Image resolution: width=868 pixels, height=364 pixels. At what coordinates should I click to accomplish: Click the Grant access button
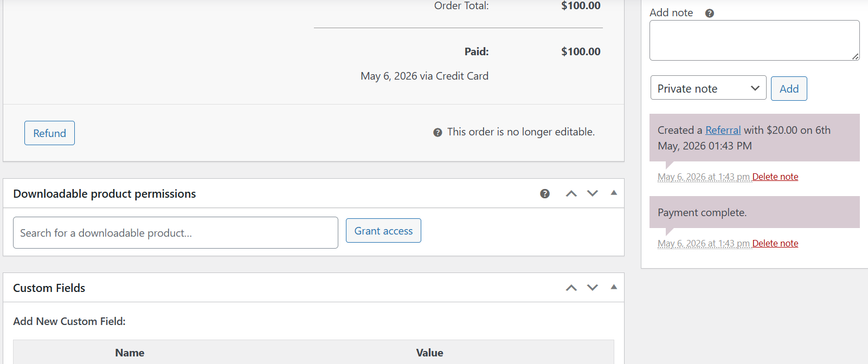point(383,231)
